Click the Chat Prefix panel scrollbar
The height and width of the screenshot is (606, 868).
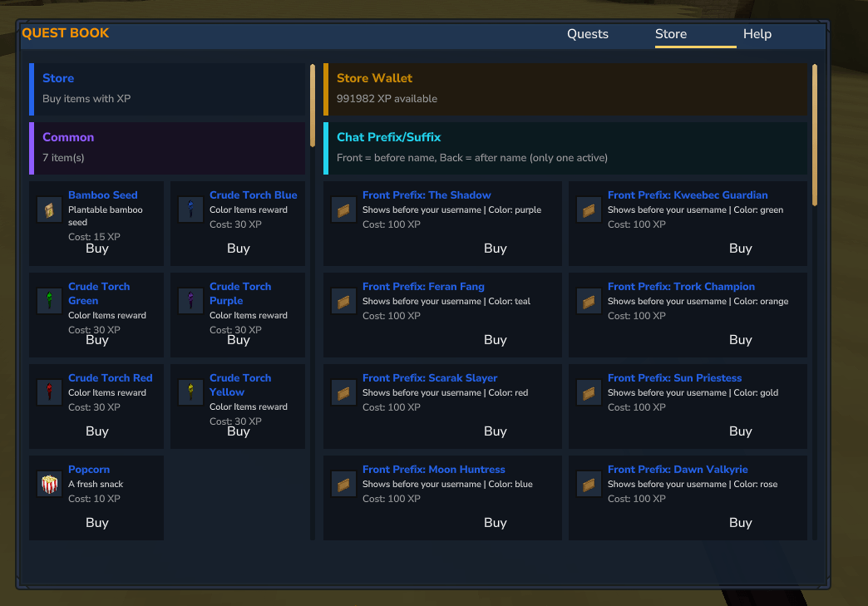pos(814,135)
